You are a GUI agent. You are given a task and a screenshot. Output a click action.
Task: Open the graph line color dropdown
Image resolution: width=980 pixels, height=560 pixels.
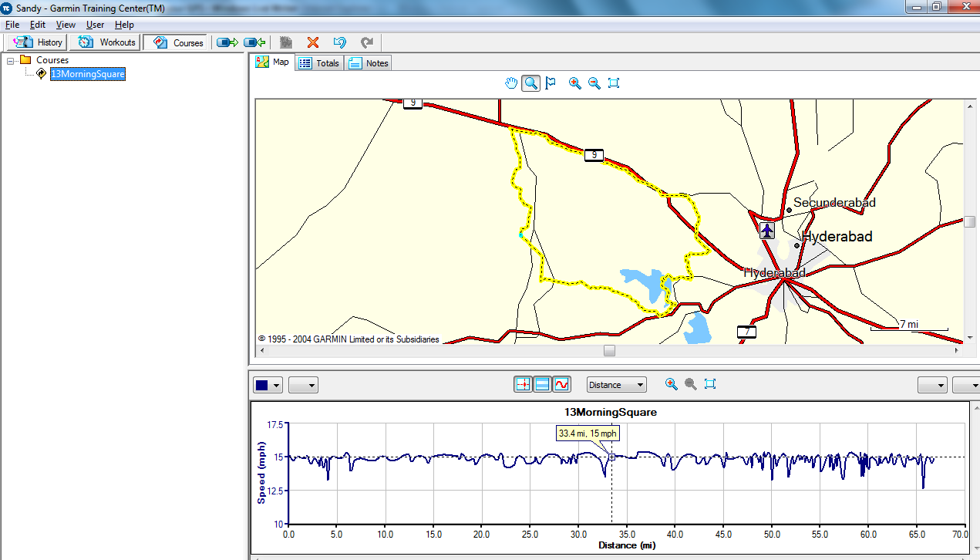(268, 385)
